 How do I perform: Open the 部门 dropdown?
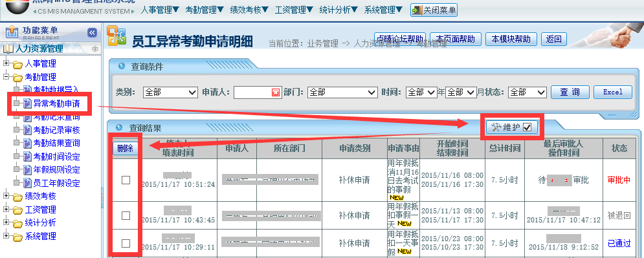click(x=342, y=92)
